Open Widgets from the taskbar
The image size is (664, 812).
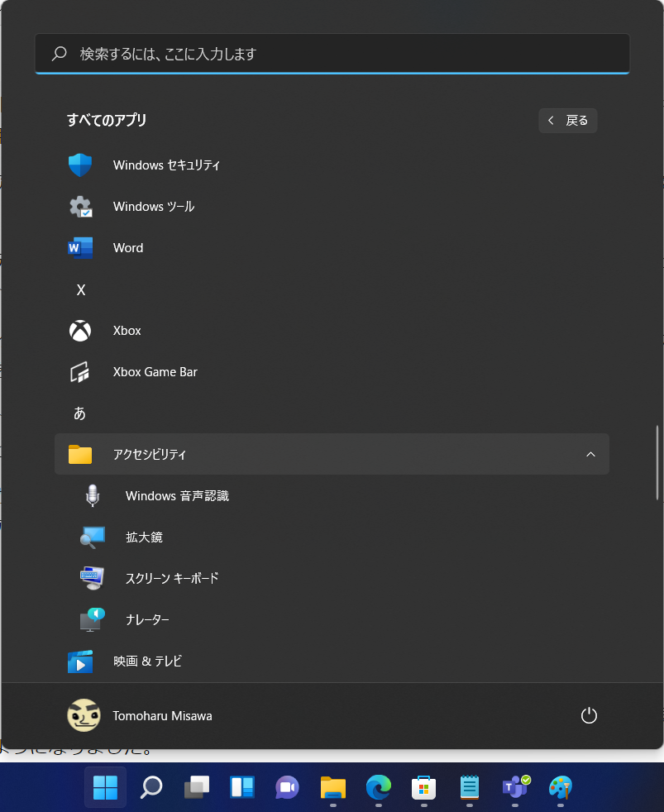pyautogui.click(x=242, y=788)
